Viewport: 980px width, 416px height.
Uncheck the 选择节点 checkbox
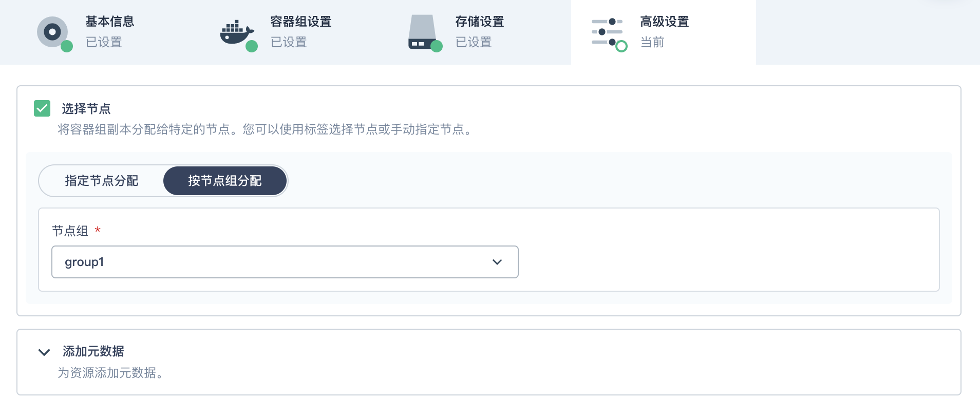point(42,108)
